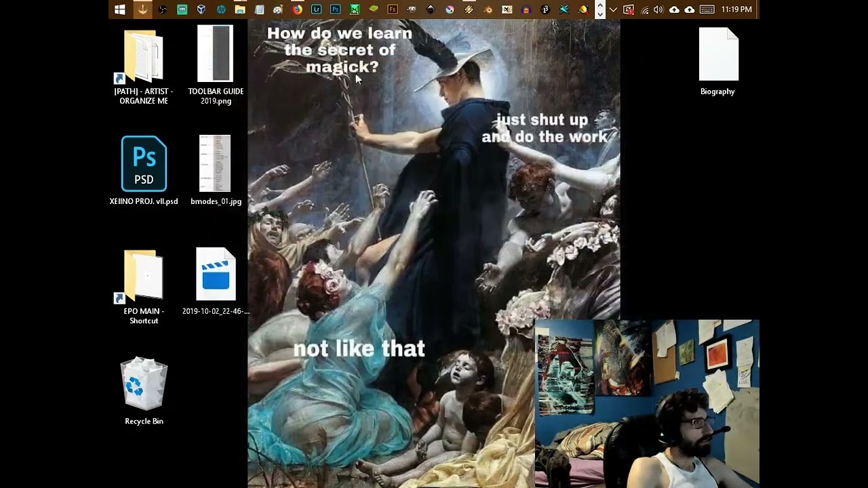
Task: Open GIMP from the taskbar
Action: (411, 9)
